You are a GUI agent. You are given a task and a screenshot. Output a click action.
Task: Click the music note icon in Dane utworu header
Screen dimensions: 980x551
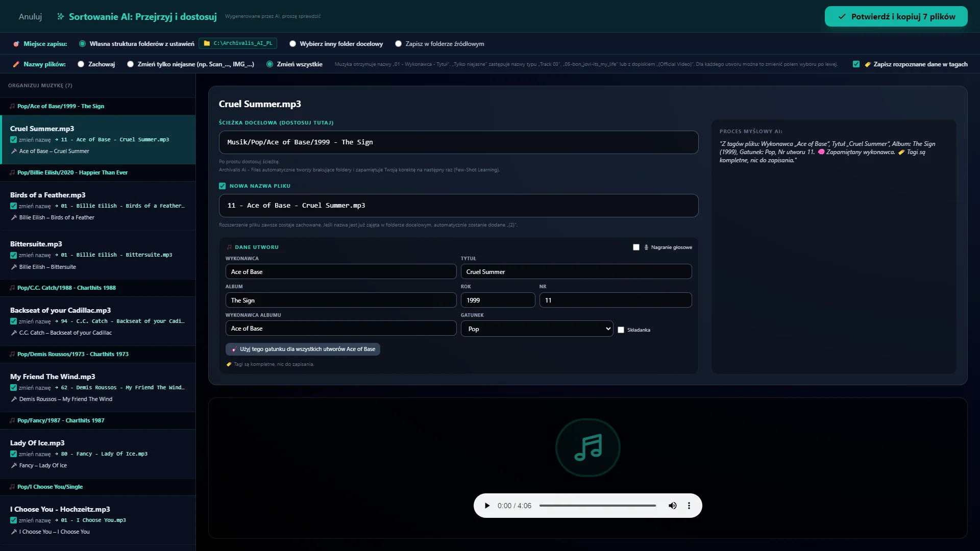(229, 247)
